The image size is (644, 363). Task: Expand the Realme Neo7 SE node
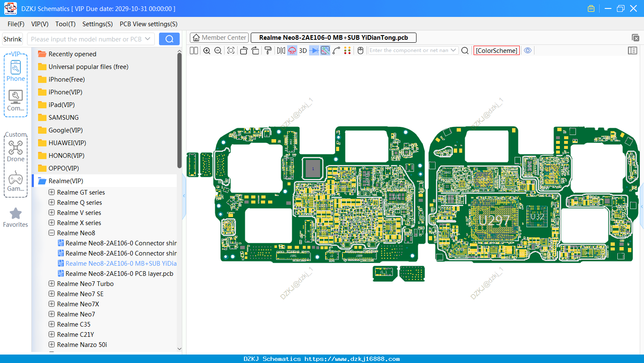(x=52, y=294)
